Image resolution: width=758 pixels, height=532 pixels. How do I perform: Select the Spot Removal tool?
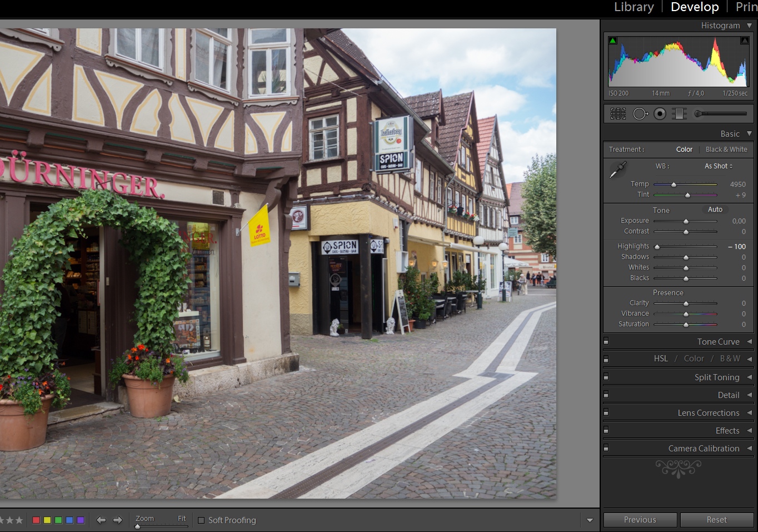click(640, 114)
